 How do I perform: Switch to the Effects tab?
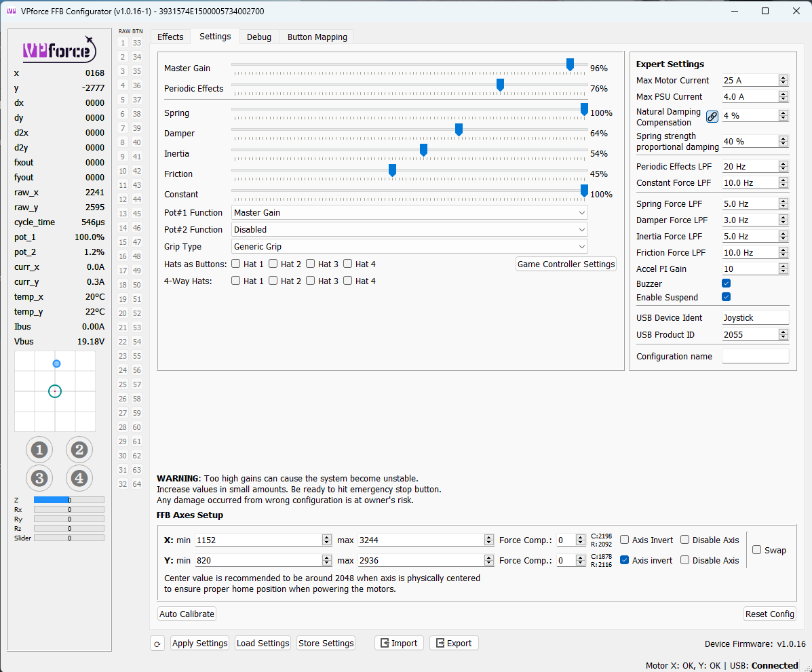tap(170, 37)
